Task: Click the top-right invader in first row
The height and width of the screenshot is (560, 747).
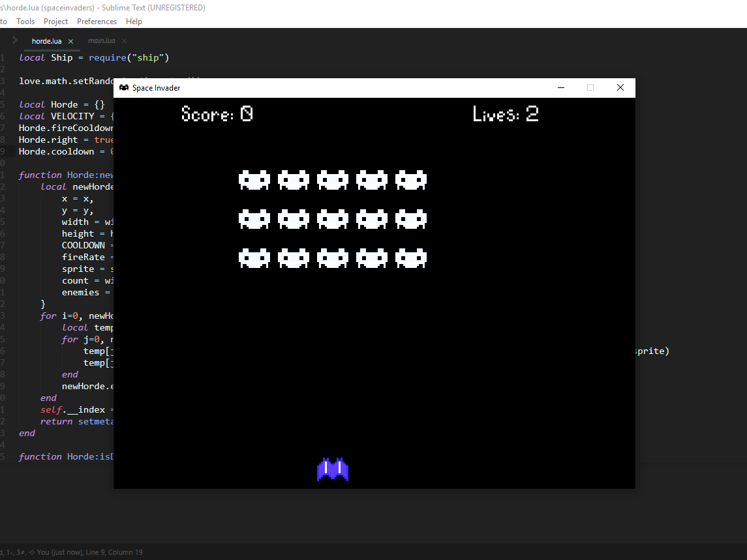Action: click(x=410, y=180)
